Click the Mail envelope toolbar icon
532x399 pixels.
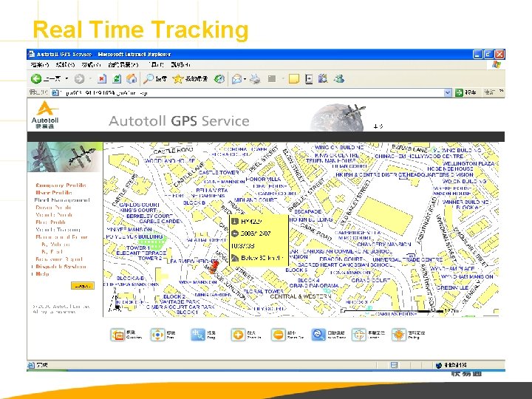(x=236, y=79)
